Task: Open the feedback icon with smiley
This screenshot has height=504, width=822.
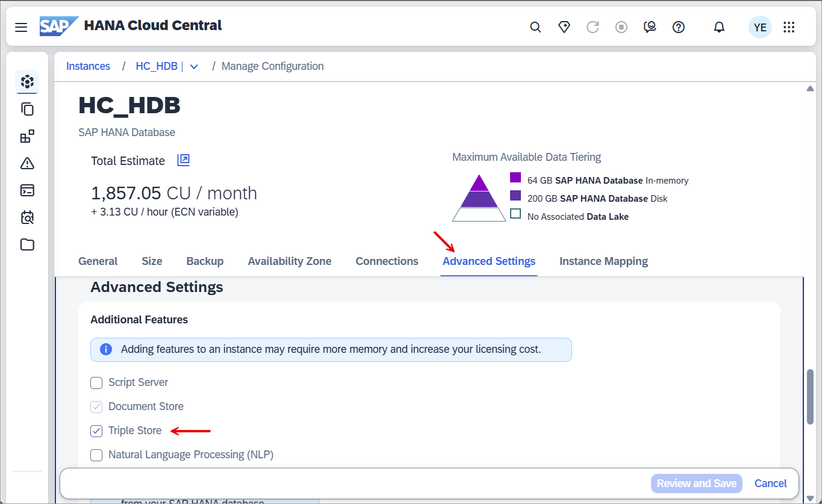Action: tap(650, 27)
